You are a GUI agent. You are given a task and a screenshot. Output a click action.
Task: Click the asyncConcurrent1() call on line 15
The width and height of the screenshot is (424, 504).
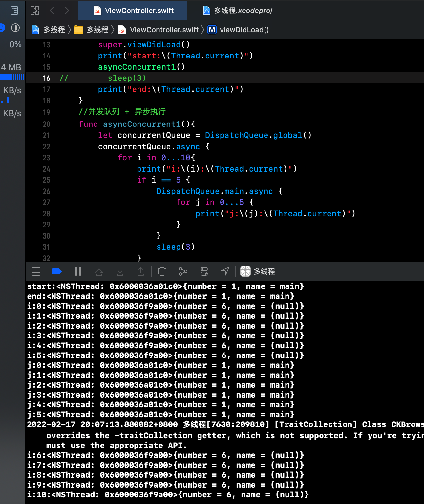pyautogui.click(x=141, y=67)
